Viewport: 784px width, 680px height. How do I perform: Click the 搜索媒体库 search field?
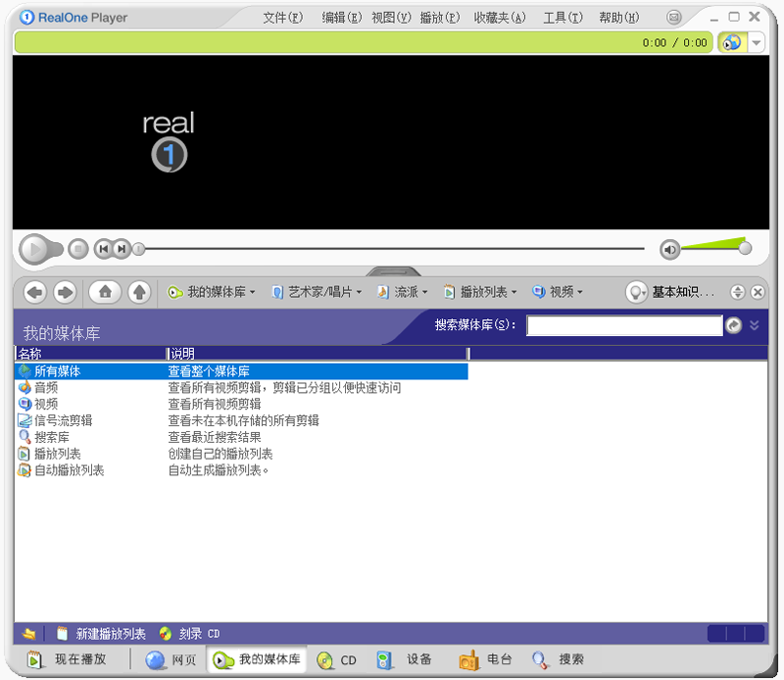(624, 325)
